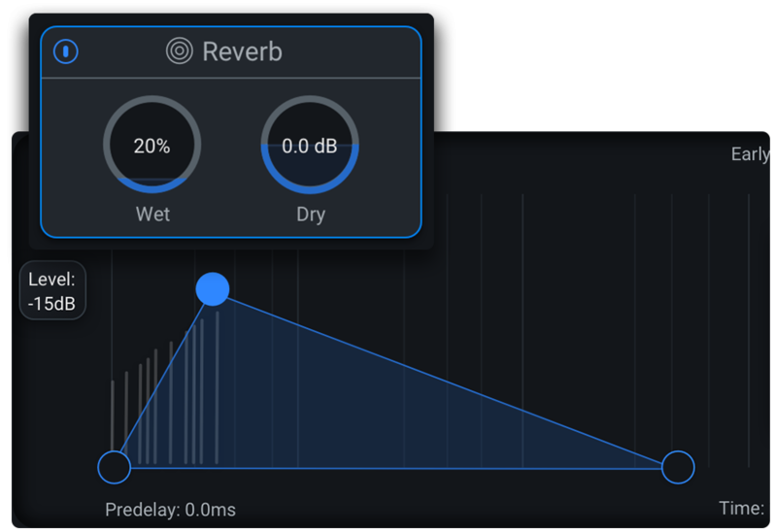
Task: Click the 0.0 dB Dry value
Action: point(310,147)
